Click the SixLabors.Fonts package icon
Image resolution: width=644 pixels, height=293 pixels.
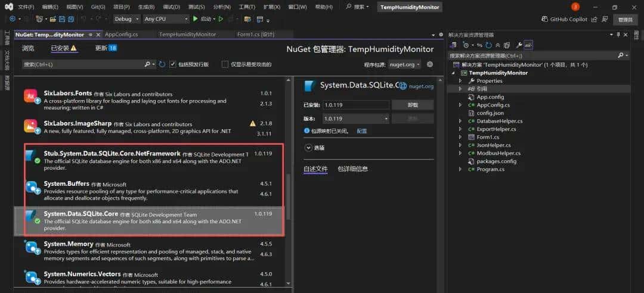32,97
